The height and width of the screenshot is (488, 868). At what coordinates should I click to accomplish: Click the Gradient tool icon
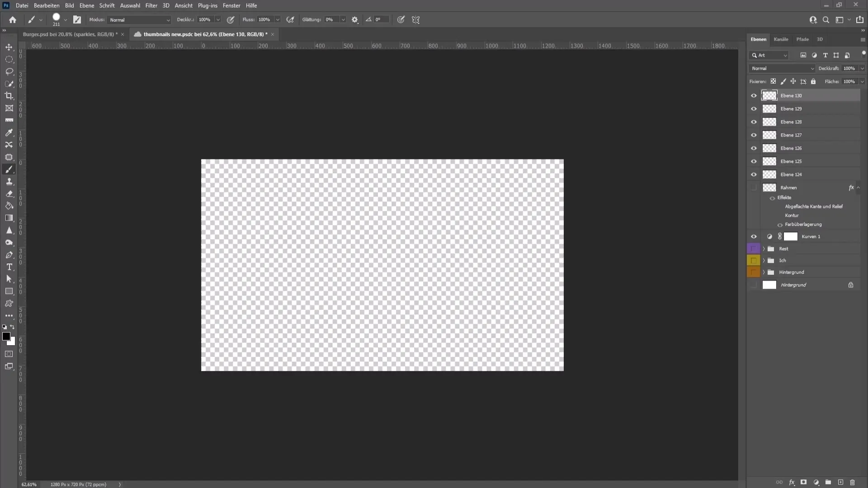point(9,218)
